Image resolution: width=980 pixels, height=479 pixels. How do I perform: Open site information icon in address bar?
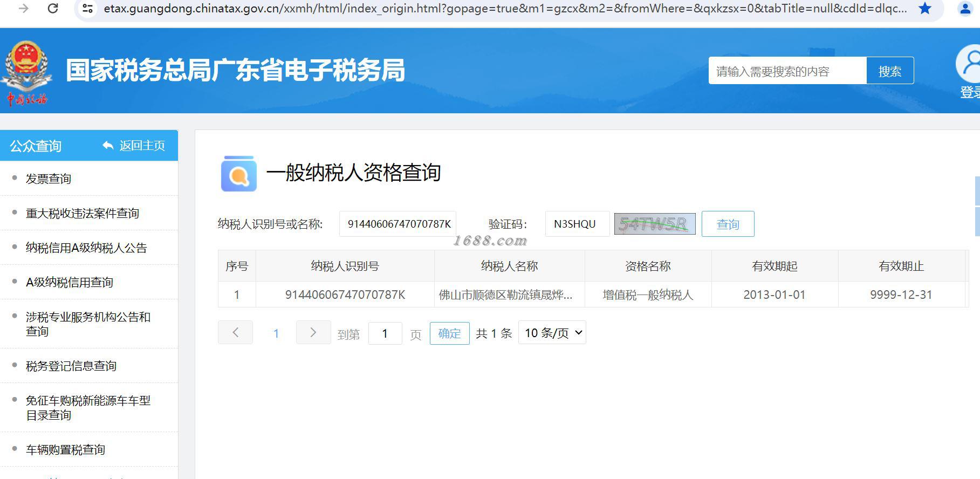[87, 9]
